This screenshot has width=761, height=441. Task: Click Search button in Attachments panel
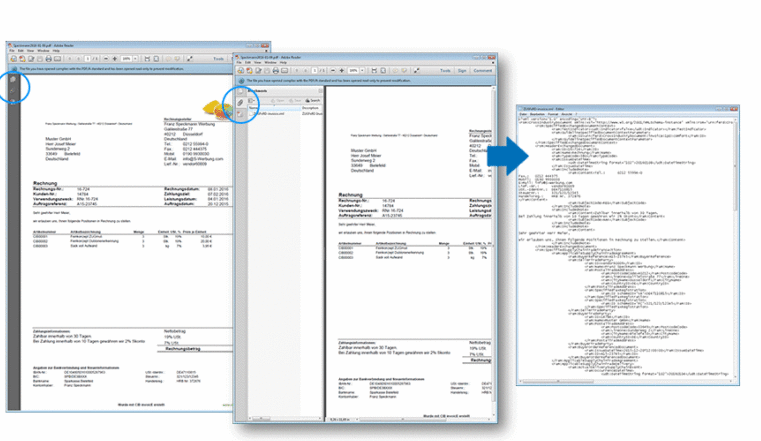(313, 100)
